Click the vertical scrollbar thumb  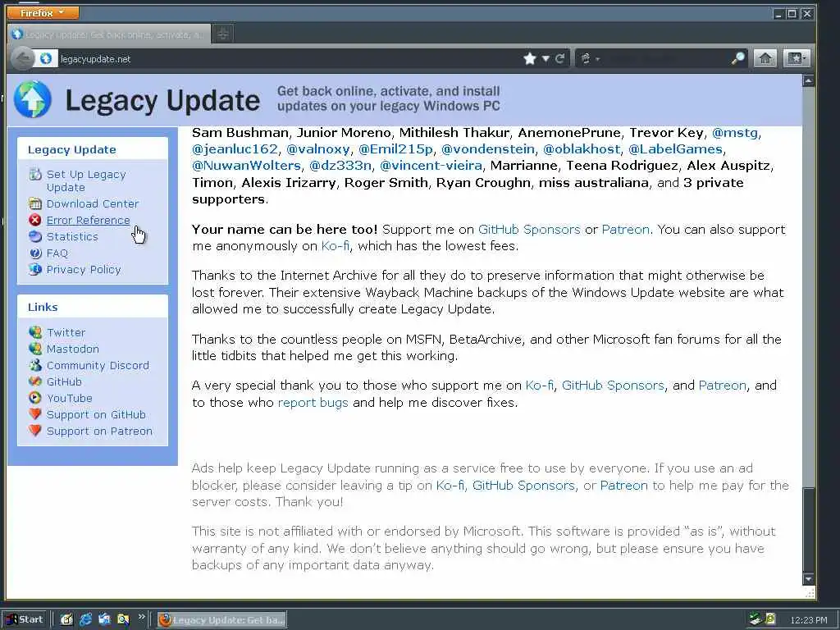pos(808,529)
